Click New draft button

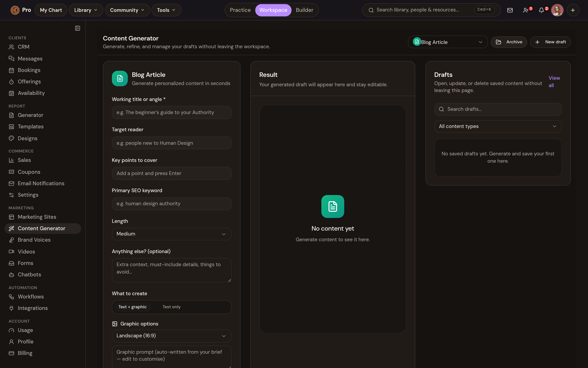550,42
